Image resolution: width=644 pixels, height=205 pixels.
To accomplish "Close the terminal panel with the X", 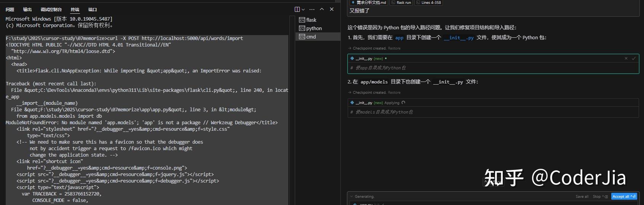I will coord(332,9).
